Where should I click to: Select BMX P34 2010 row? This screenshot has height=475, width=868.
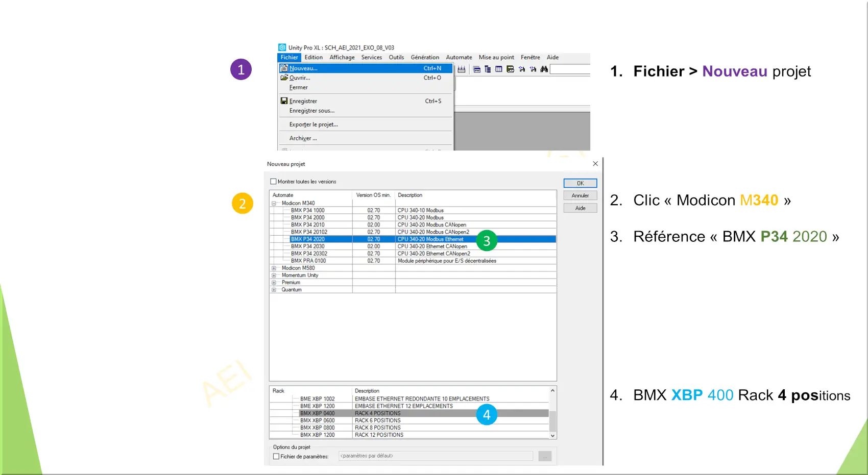click(x=413, y=224)
